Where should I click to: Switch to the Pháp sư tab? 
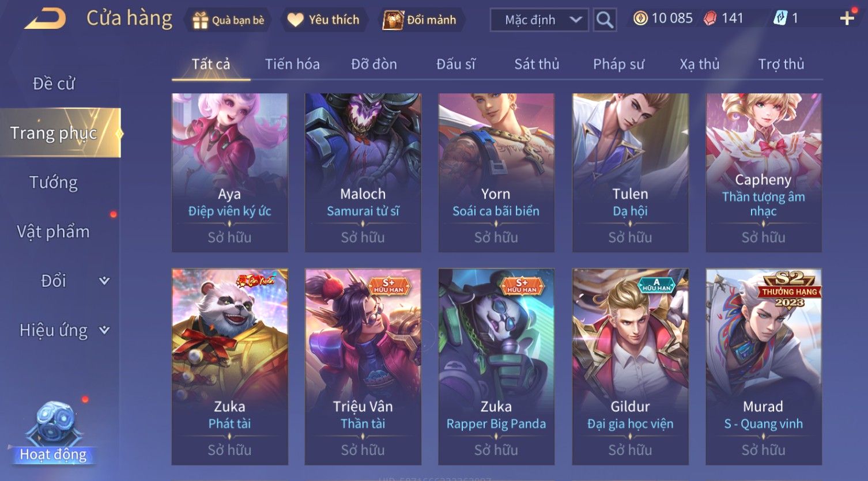(x=618, y=64)
